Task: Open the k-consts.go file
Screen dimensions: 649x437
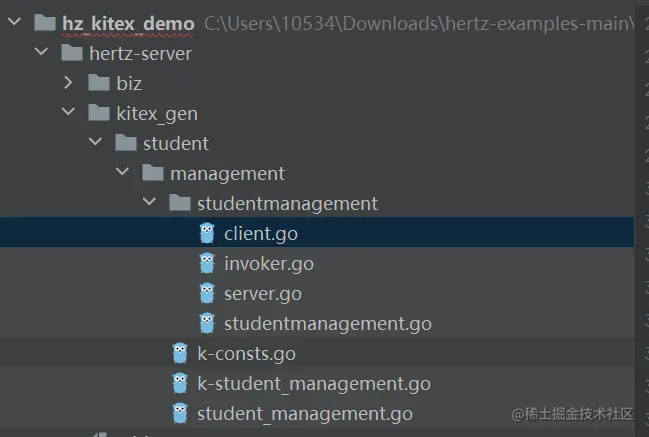Action: tap(246, 354)
